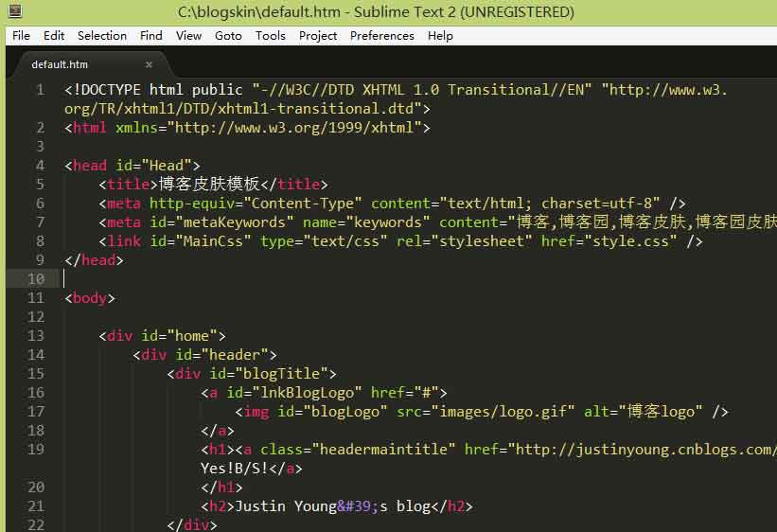Open the Preferences menu
Viewport: 777px width, 532px height.
382,36
